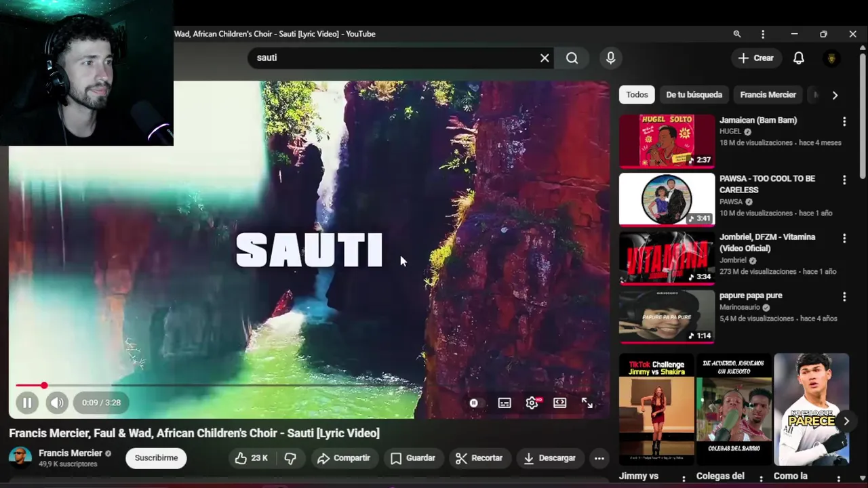The height and width of the screenshot is (488, 868).
Task: Select the Francis Mercier chip
Action: (768, 95)
